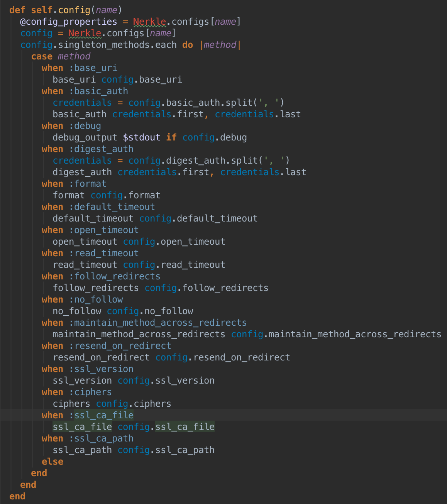This screenshot has height=504, width=447.
Task: Click the ':digest_auth' symbol
Action: tap(101, 149)
